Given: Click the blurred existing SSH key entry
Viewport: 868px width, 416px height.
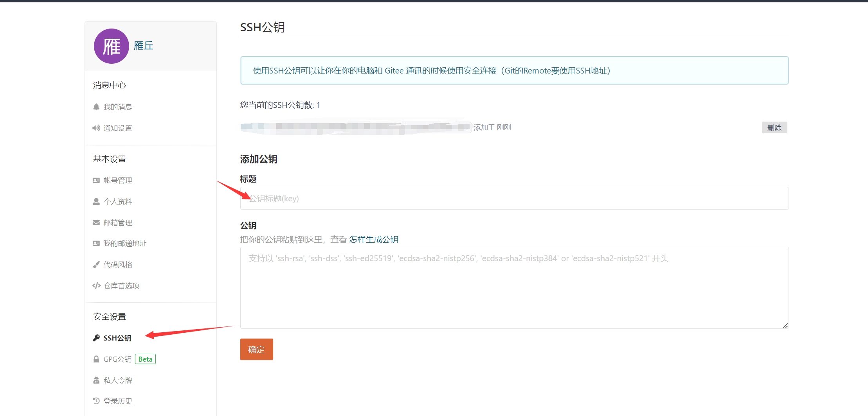Looking at the screenshot, I should 355,127.
